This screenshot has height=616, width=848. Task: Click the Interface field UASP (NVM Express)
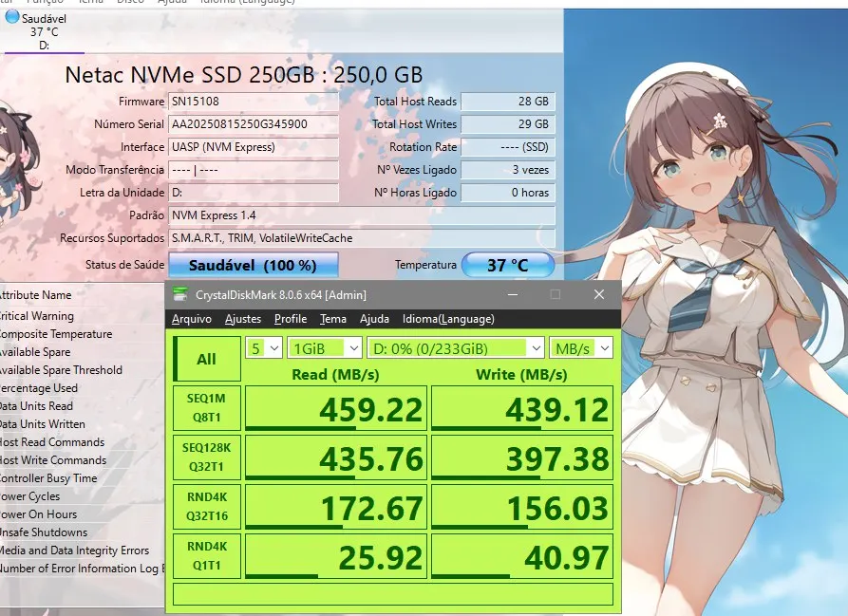254,147
